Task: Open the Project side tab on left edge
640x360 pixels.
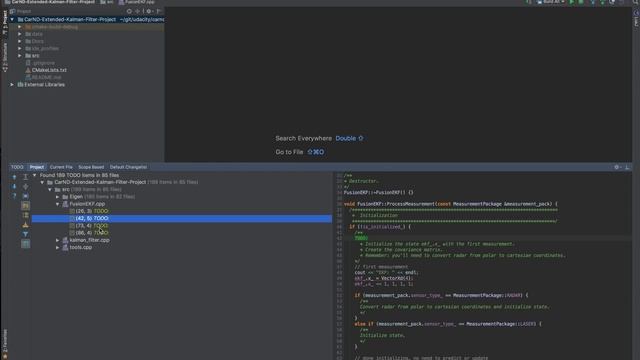Action: point(4,22)
